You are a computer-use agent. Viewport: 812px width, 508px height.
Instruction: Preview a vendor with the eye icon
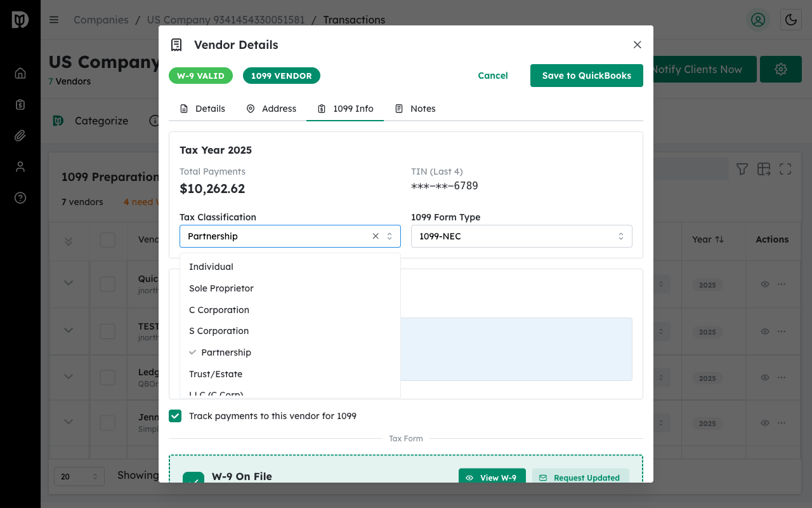pos(764,284)
